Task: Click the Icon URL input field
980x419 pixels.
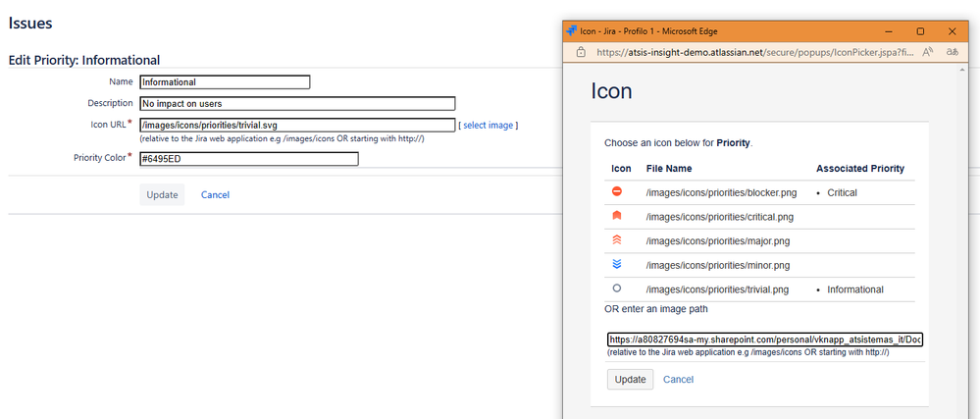Action: coord(297,125)
